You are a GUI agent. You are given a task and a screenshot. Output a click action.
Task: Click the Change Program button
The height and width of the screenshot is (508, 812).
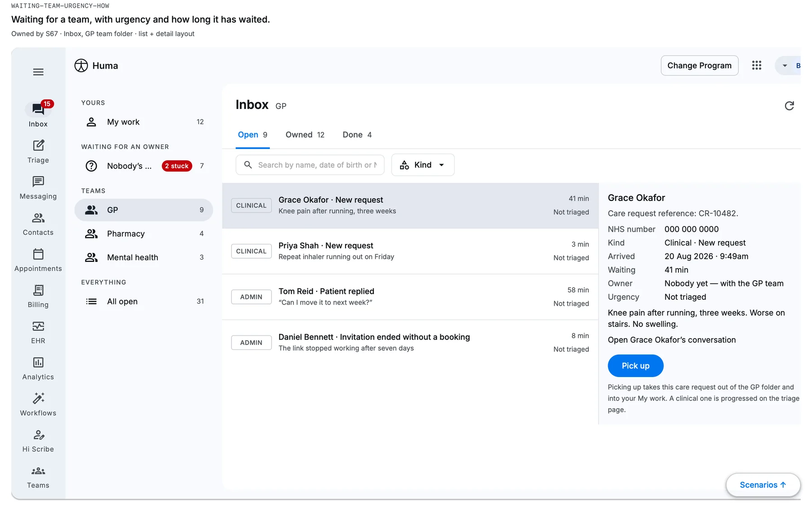[700, 65]
